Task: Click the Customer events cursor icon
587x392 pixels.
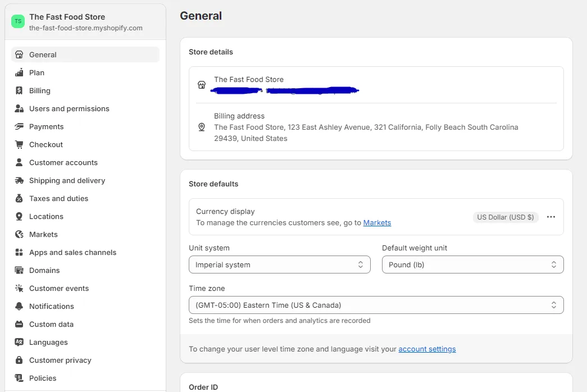Action: pyautogui.click(x=19, y=288)
